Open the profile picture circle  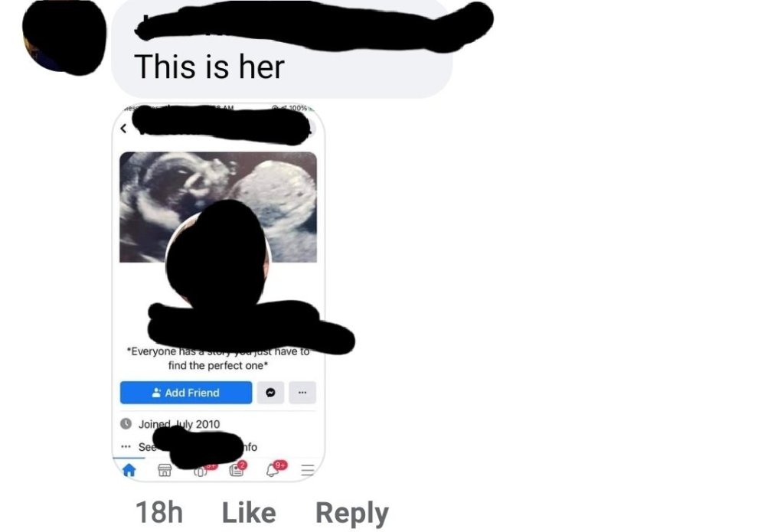218,255
